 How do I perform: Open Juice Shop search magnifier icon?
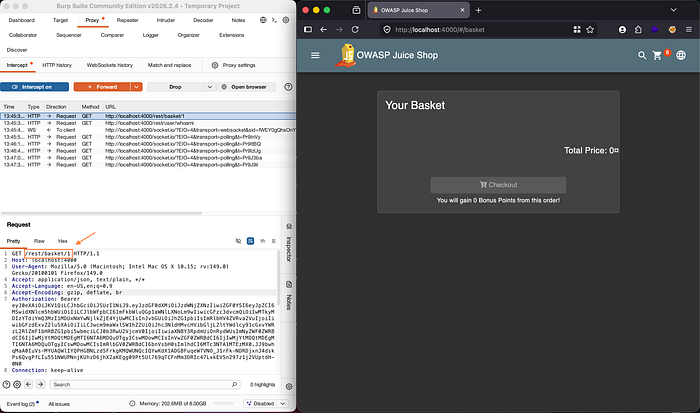click(642, 55)
